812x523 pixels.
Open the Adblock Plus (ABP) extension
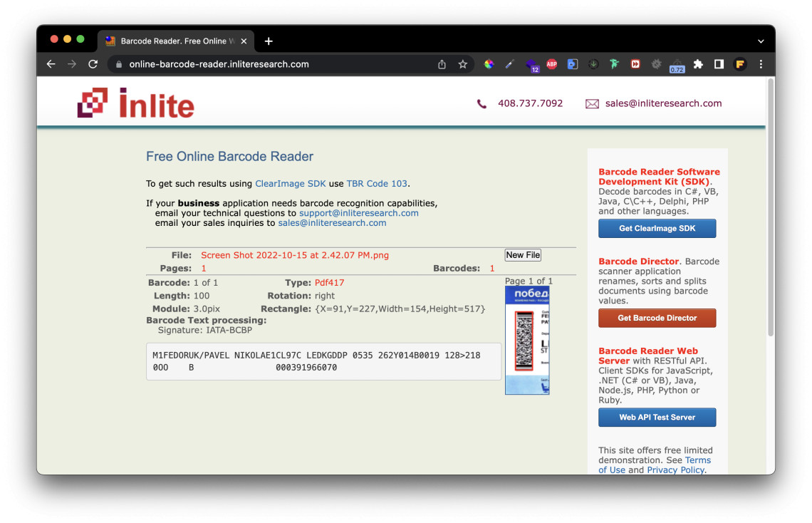pos(552,64)
